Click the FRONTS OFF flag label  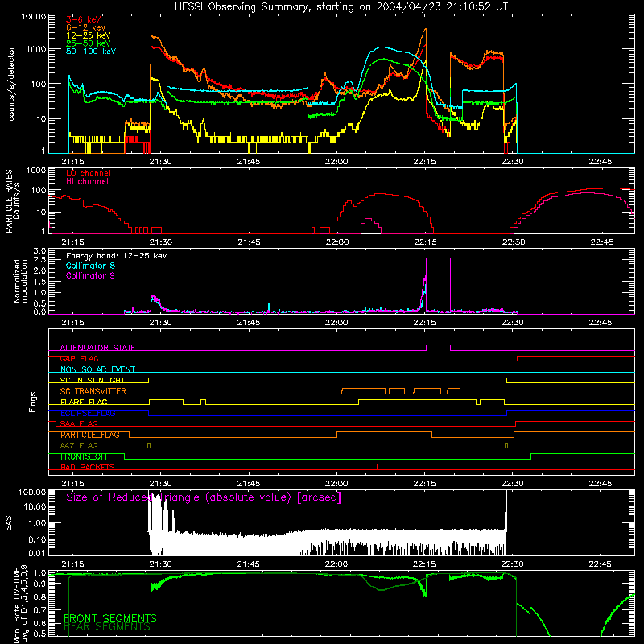(x=85, y=456)
